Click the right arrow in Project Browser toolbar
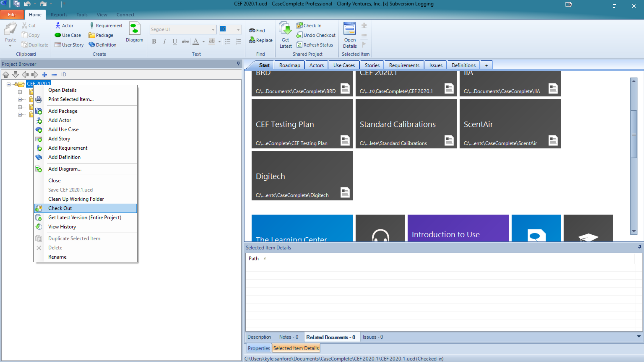Viewport: 644px width, 362px height. (x=35, y=74)
